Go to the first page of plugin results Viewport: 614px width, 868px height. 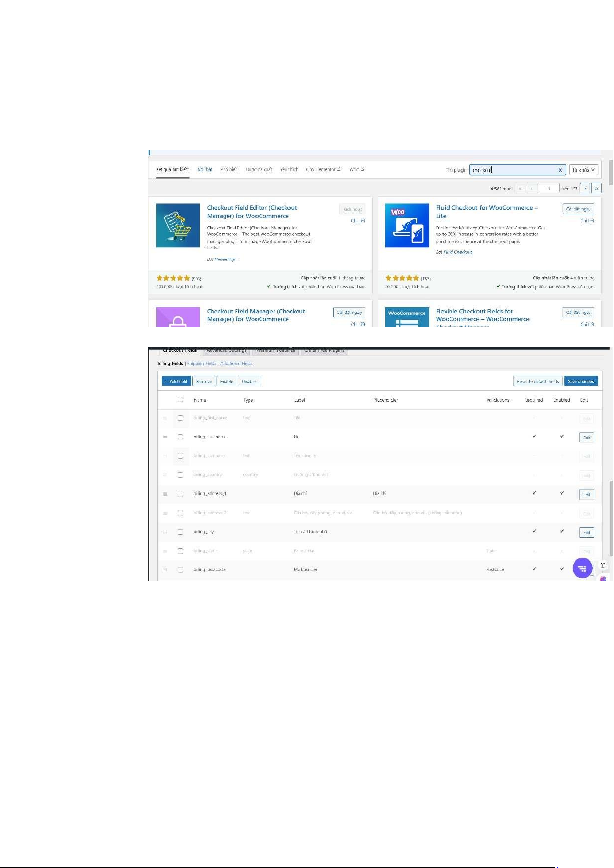point(520,189)
